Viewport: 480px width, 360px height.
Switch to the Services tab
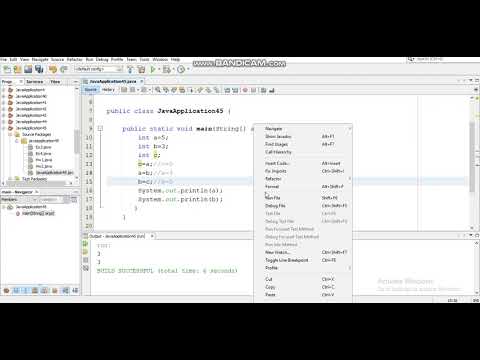(x=35, y=82)
